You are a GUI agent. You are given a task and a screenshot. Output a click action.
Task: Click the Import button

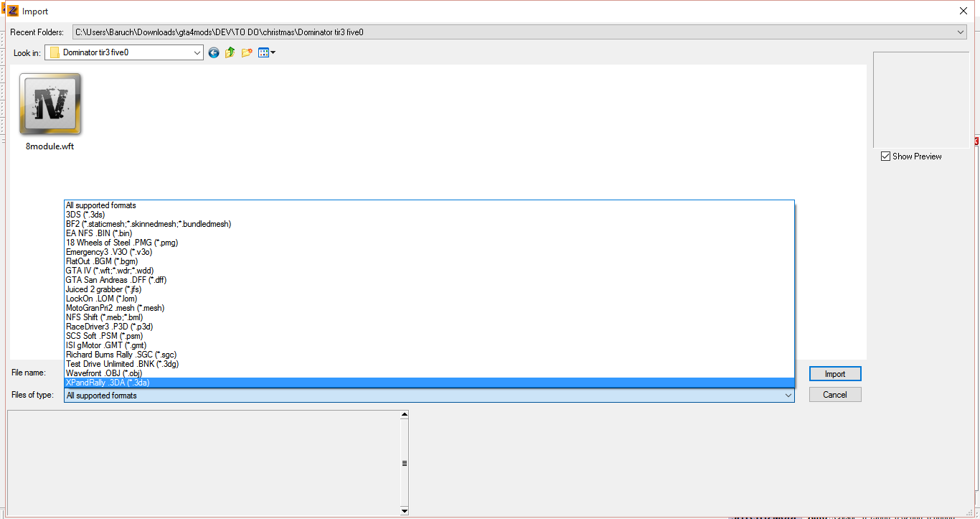pos(835,374)
